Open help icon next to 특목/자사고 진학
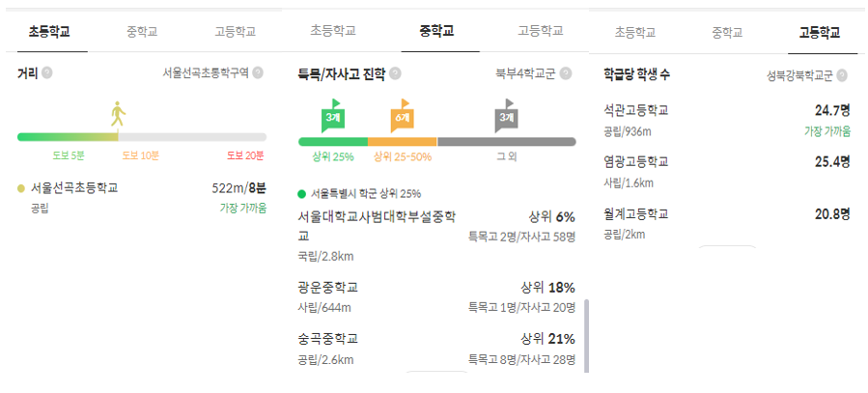 click(x=395, y=74)
